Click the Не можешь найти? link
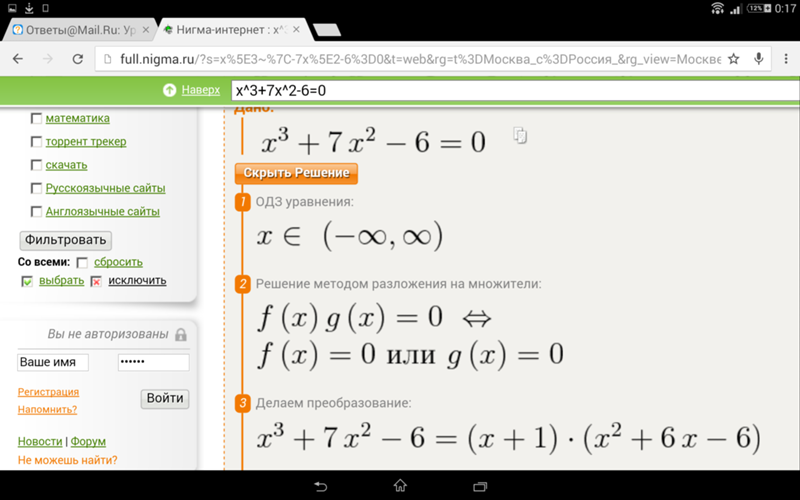Screen dimensions: 800x500 tap(67, 460)
